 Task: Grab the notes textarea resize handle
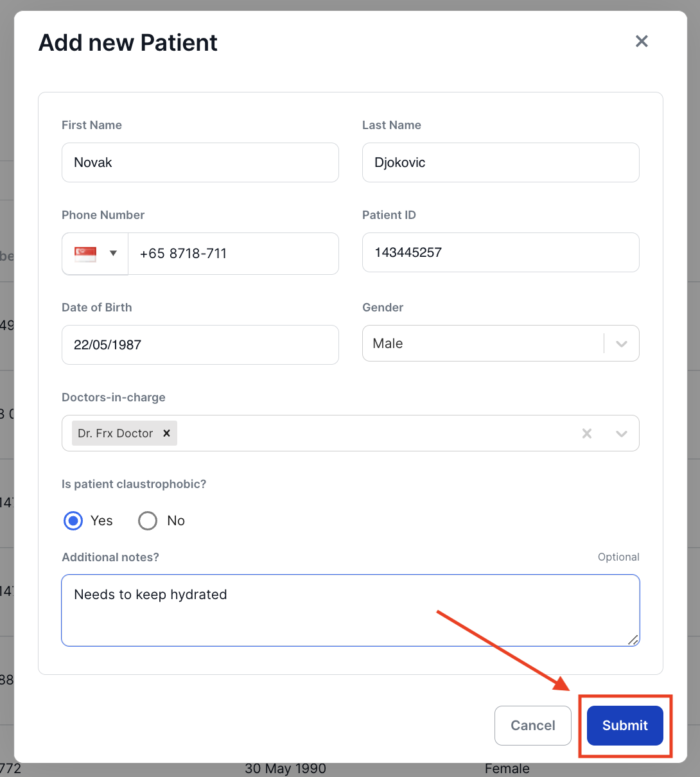pos(633,640)
